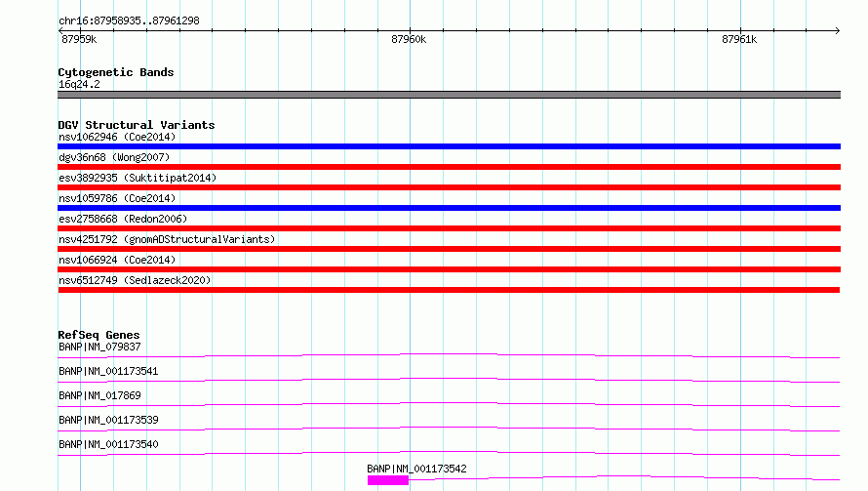Select the RefSeq Genes track title
The width and height of the screenshot is (868, 491).
(x=99, y=335)
